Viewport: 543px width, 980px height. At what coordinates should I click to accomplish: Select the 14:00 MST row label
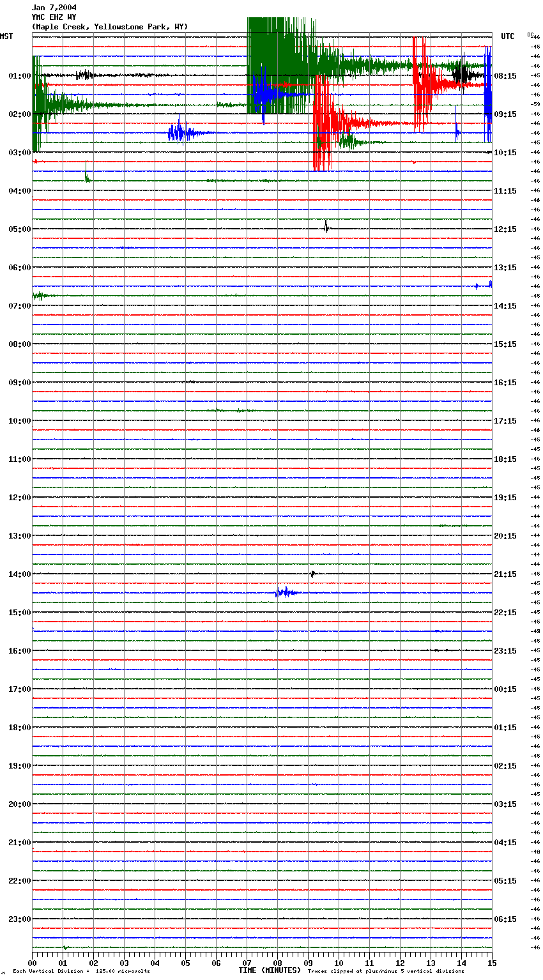coord(20,574)
